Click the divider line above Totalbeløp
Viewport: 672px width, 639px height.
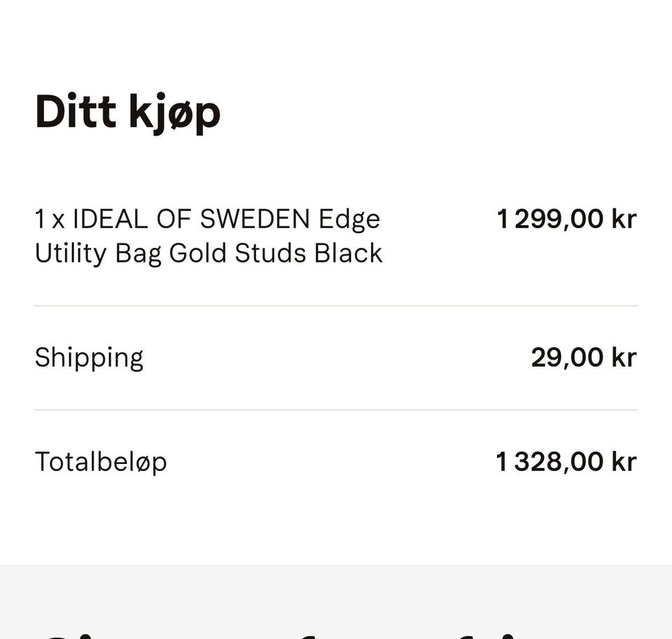336,410
